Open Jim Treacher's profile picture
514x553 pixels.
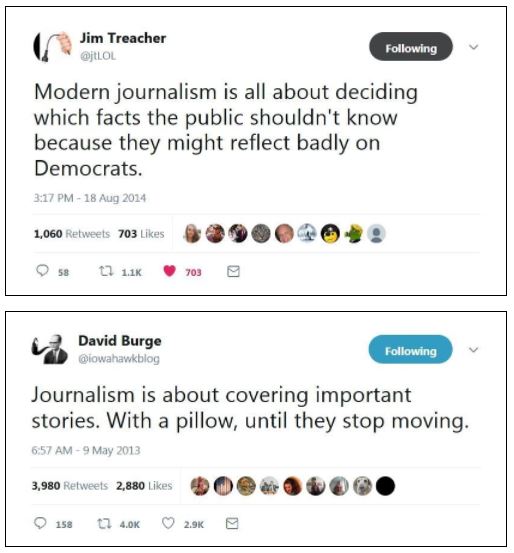(x=53, y=47)
